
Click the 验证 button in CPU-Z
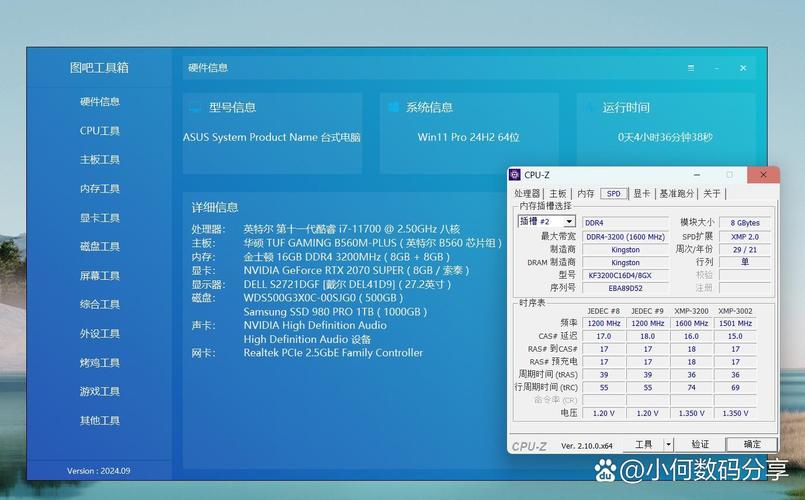(x=700, y=445)
